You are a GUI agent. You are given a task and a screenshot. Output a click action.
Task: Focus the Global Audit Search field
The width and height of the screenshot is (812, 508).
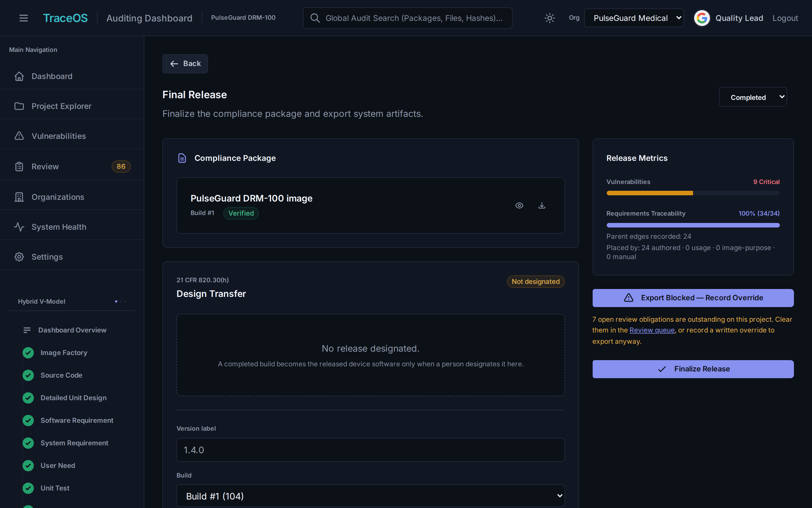[407, 18]
